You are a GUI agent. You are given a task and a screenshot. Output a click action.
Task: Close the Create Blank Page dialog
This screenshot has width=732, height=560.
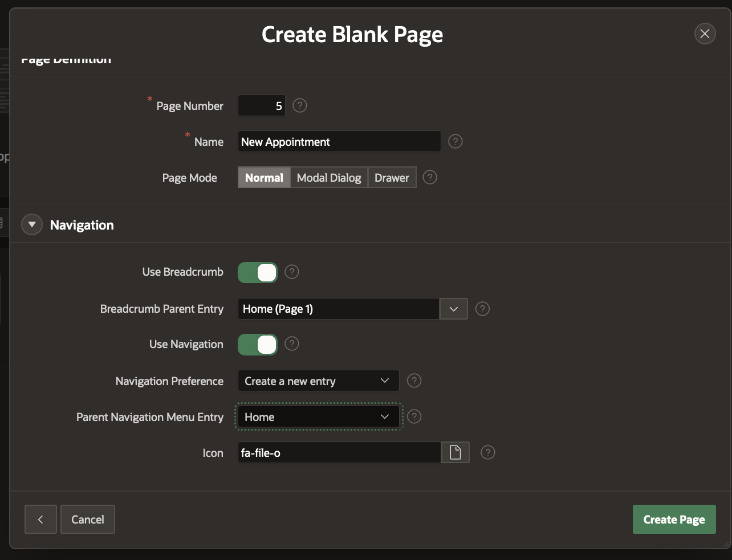pos(705,34)
